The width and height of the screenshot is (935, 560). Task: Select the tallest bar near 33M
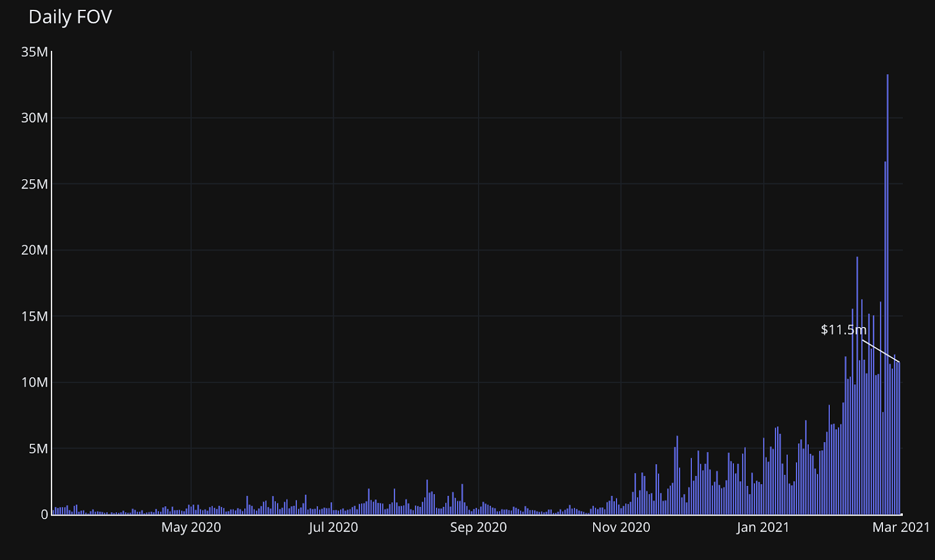[887, 292]
